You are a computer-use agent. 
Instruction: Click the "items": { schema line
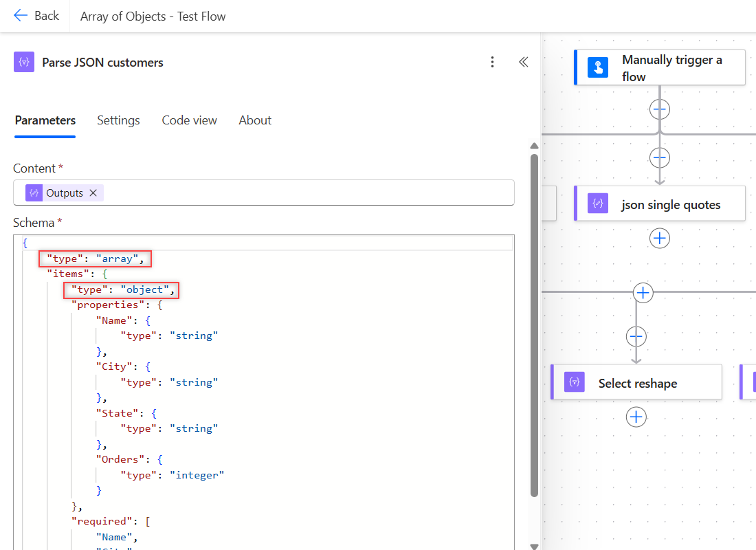point(77,274)
